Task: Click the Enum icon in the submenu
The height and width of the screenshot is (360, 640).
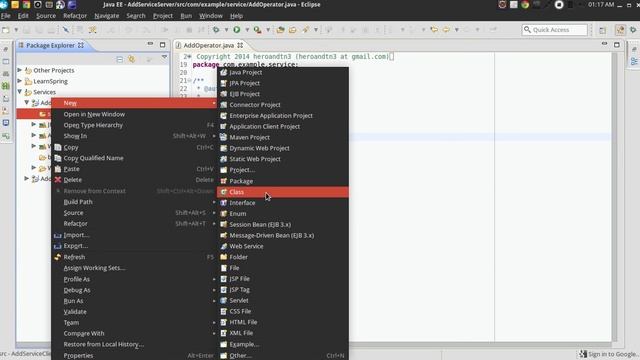Action: coord(223,213)
